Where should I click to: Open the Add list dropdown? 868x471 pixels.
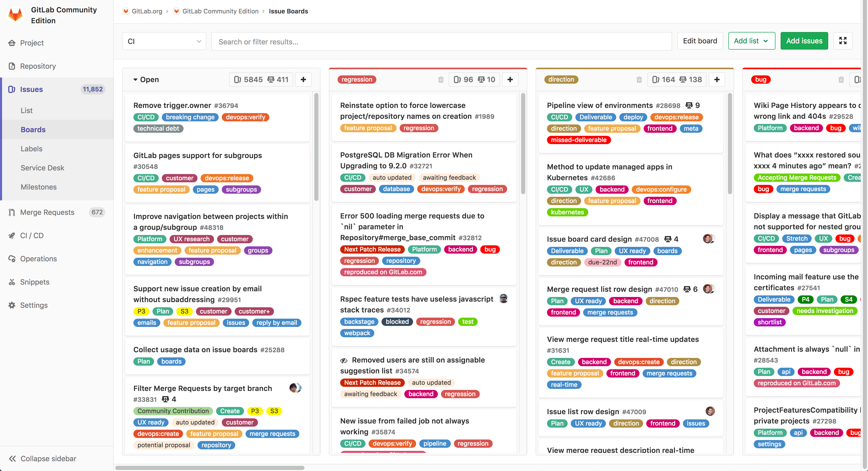pyautogui.click(x=752, y=41)
